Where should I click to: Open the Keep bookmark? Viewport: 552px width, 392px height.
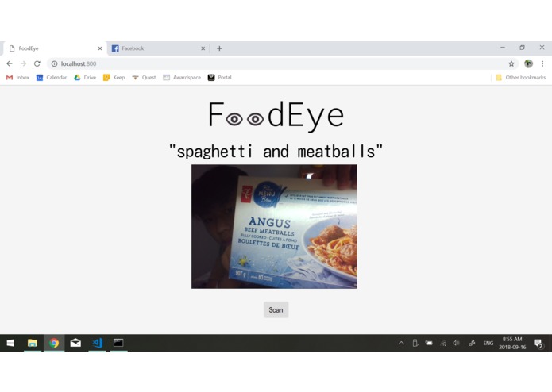114,77
